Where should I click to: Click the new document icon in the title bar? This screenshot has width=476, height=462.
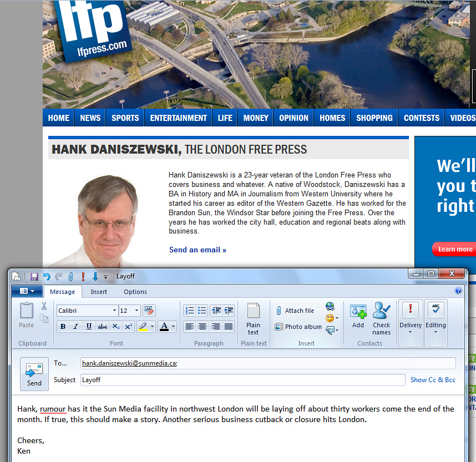coord(16,276)
